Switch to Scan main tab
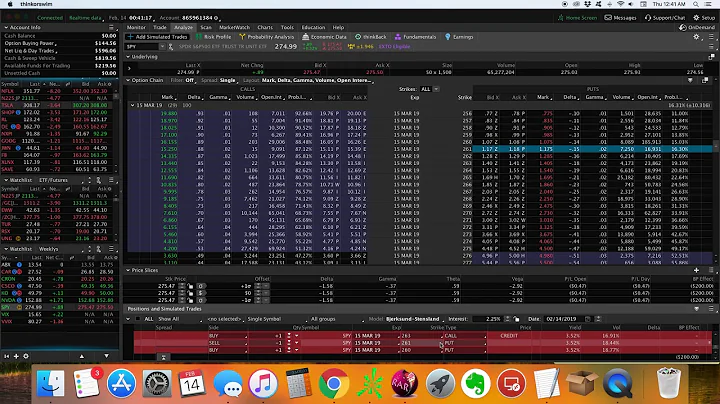720x404 pixels. coord(206,27)
